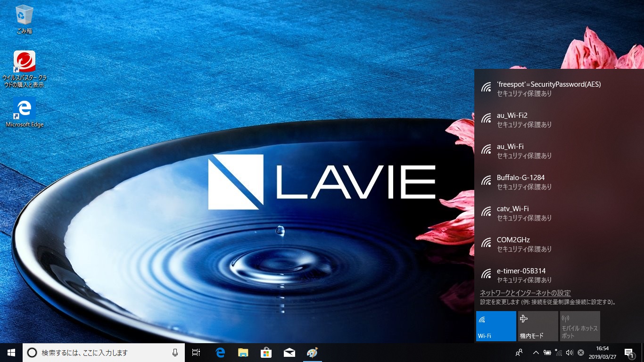The image size is (644, 362).
Task: Open the Windows Start menu
Action: click(11, 352)
